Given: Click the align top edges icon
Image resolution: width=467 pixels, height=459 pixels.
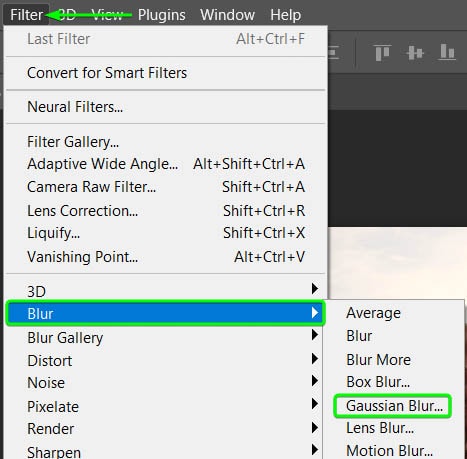Looking at the screenshot, I should pos(382,53).
